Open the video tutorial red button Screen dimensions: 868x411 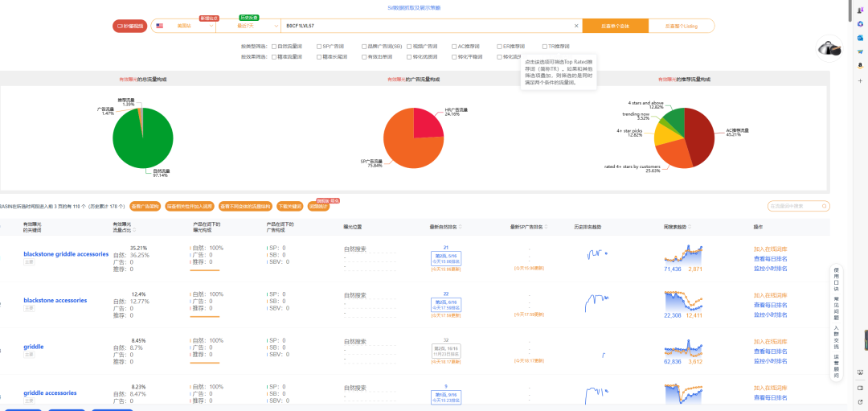(129, 26)
